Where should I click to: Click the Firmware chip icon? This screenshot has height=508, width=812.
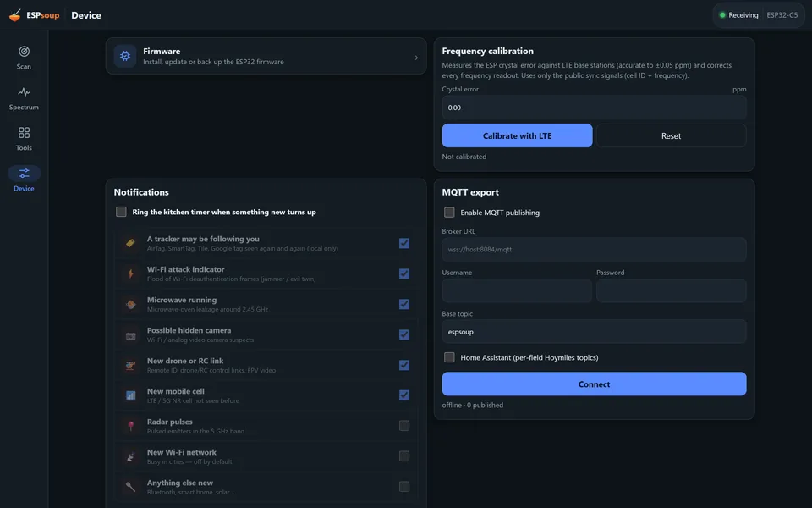click(x=125, y=56)
